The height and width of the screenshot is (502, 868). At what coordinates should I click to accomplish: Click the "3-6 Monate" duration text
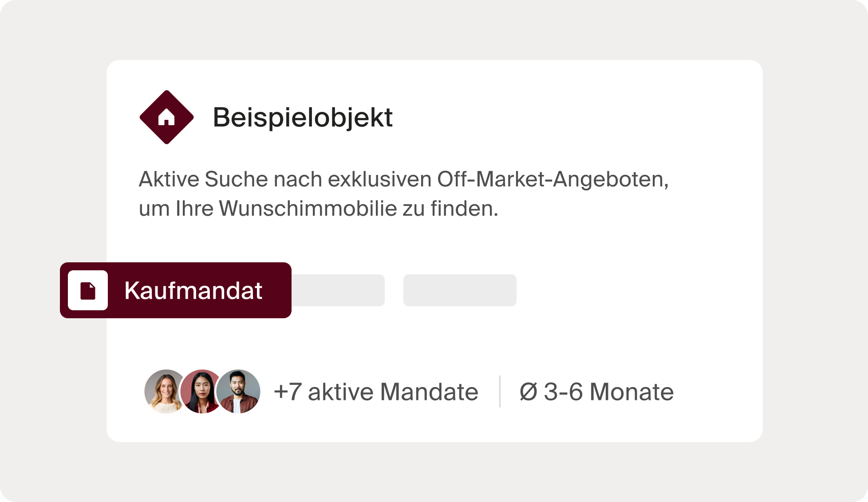[608, 392]
